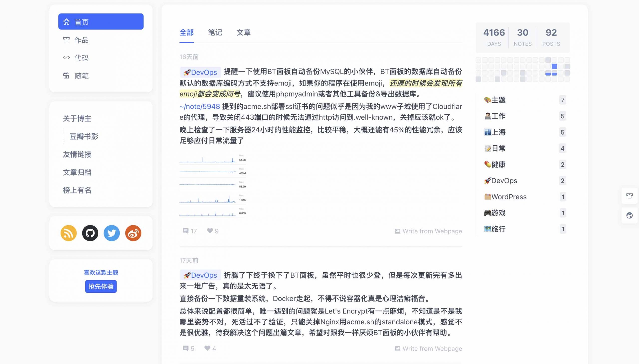Open the ~/note/5948 link
This screenshot has height=364, width=639.
click(199, 106)
